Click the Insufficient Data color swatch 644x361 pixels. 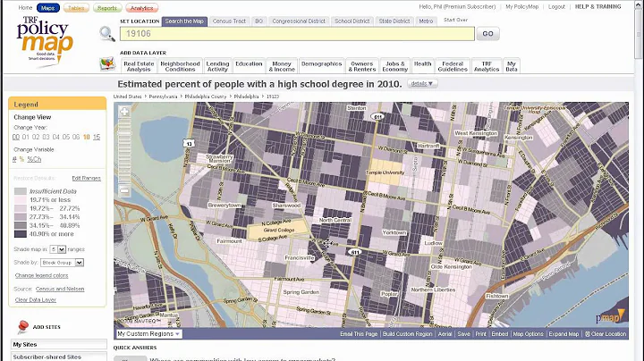coord(20,191)
